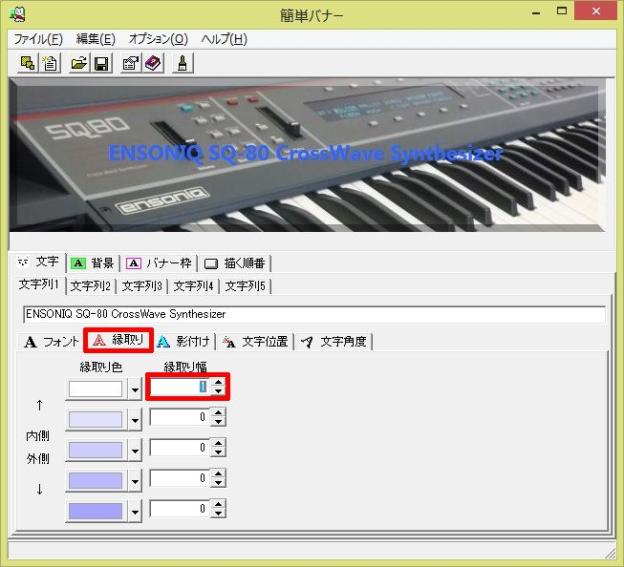This screenshot has width=624, height=567.
Task: Click the app icon in the title bar
Action: coord(18,15)
